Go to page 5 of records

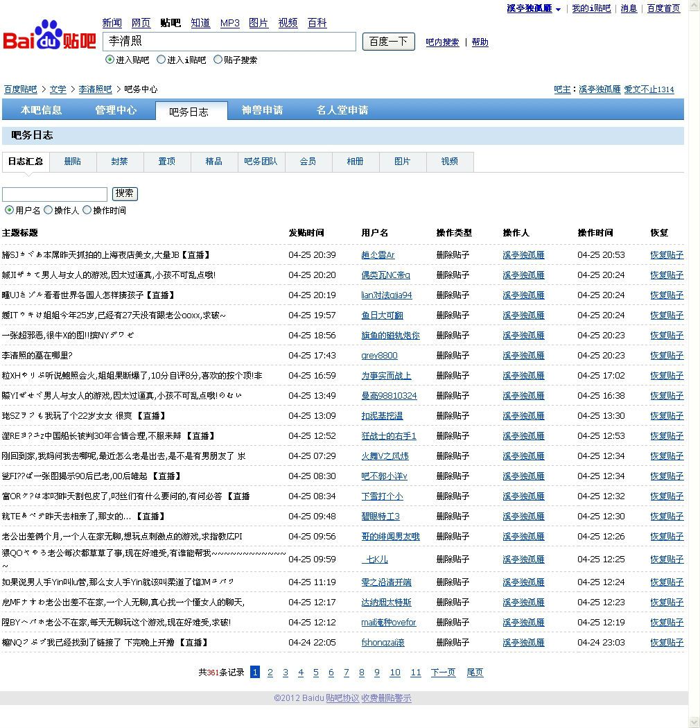pyautogui.click(x=316, y=673)
